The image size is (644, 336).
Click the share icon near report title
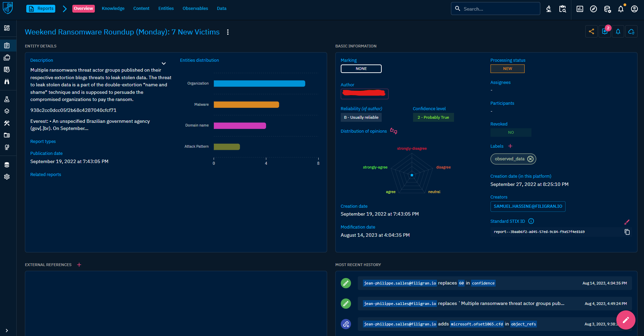pyautogui.click(x=591, y=32)
